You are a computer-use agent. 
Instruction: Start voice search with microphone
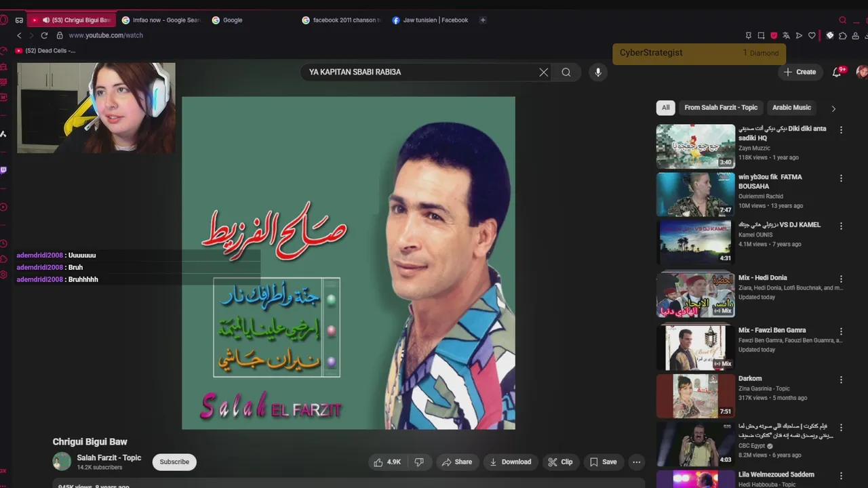597,72
